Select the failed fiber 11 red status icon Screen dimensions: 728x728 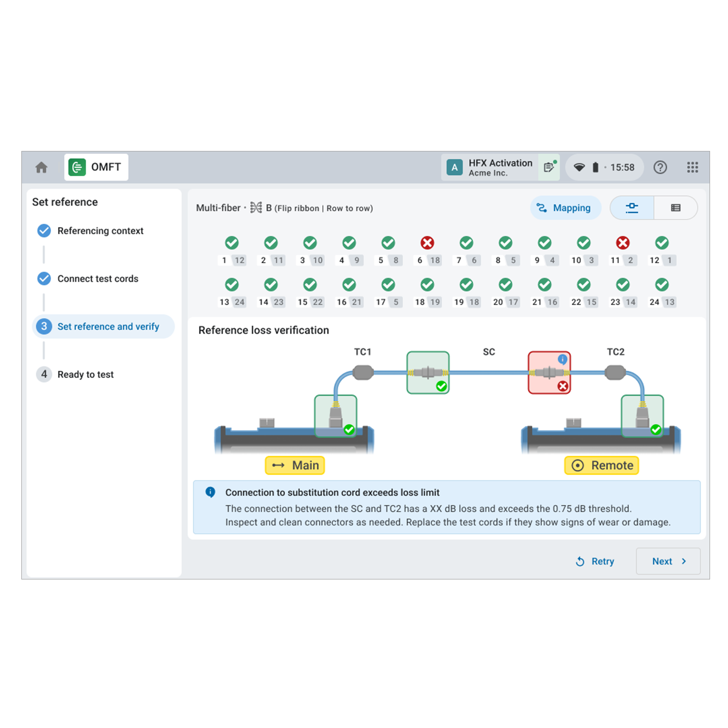(x=623, y=243)
